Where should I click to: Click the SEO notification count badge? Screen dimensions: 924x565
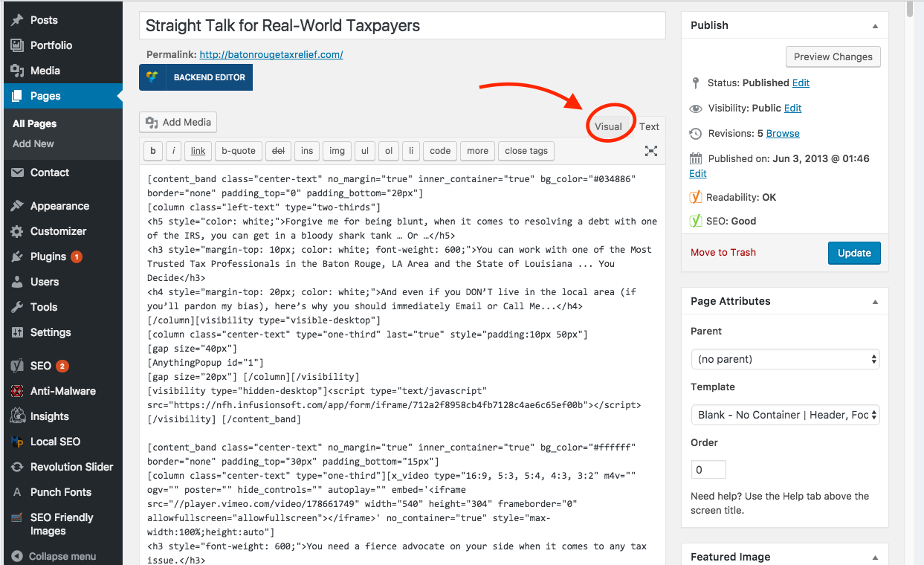coord(62,366)
